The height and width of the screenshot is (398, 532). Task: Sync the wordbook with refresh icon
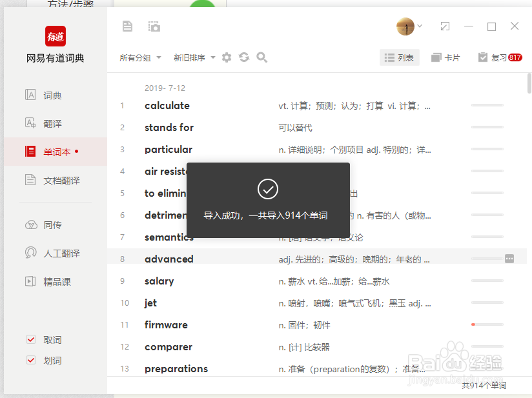[x=243, y=57]
